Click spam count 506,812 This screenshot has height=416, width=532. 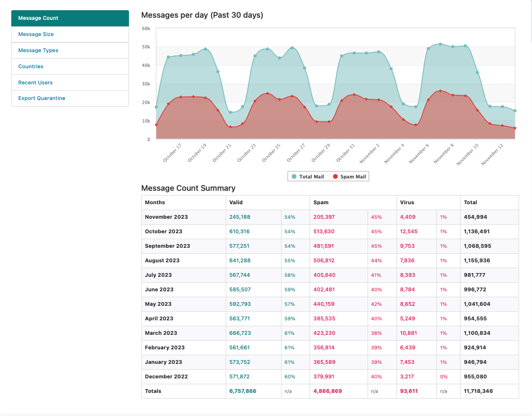coord(324,261)
